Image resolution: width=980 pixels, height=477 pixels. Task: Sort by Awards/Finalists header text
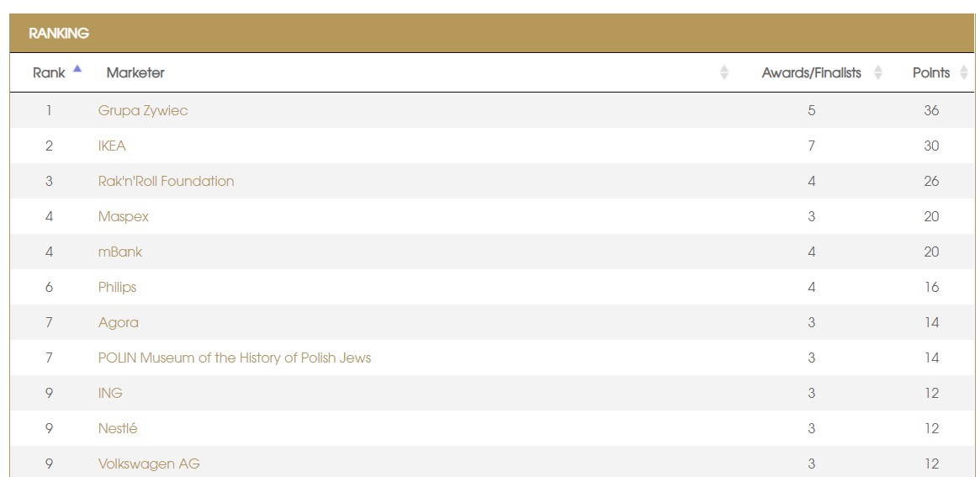pyautogui.click(x=811, y=73)
